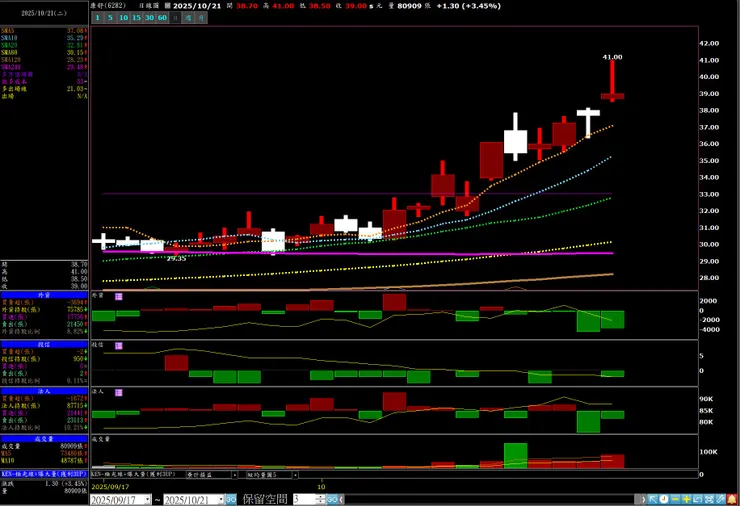Switch to the daily (日) chart period
Viewport: 740px width, 506px height.
coord(175,17)
